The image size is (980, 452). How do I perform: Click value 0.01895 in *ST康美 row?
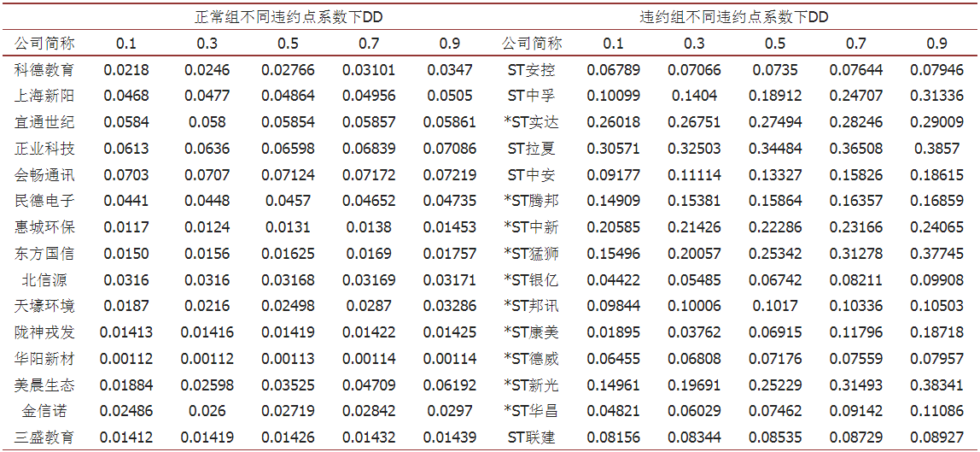[613, 332]
